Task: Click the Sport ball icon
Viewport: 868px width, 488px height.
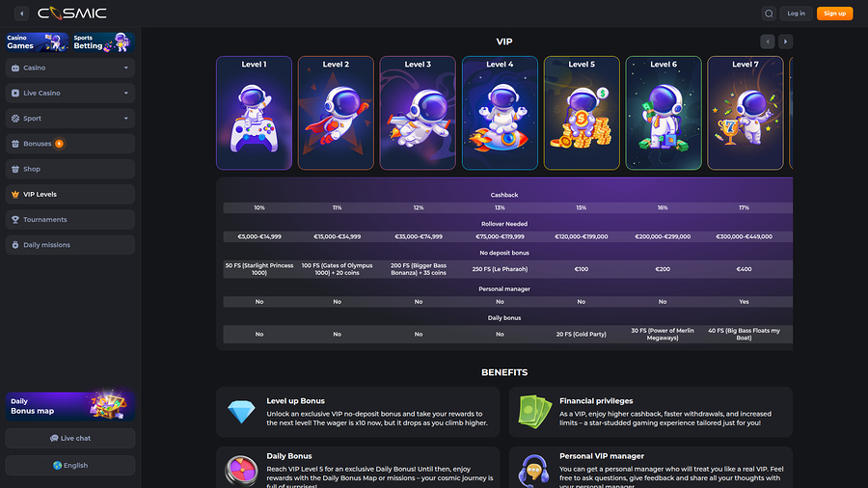Action: pos(15,119)
